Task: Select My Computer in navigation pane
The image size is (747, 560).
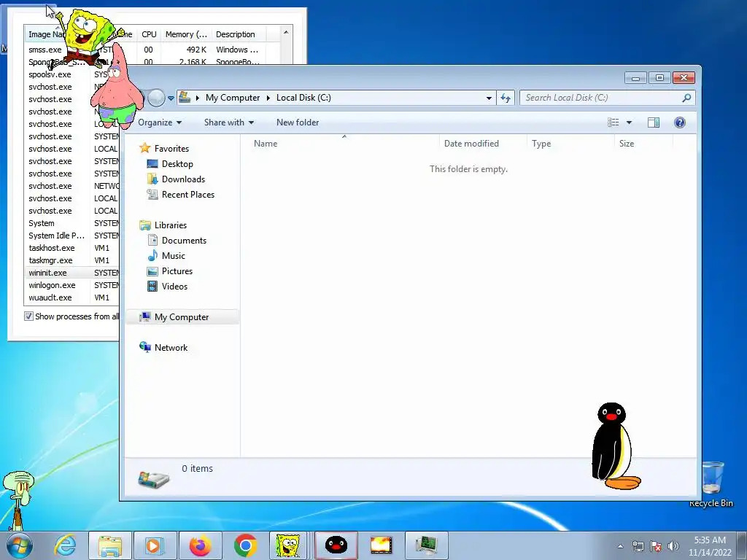Action: pyautogui.click(x=182, y=317)
